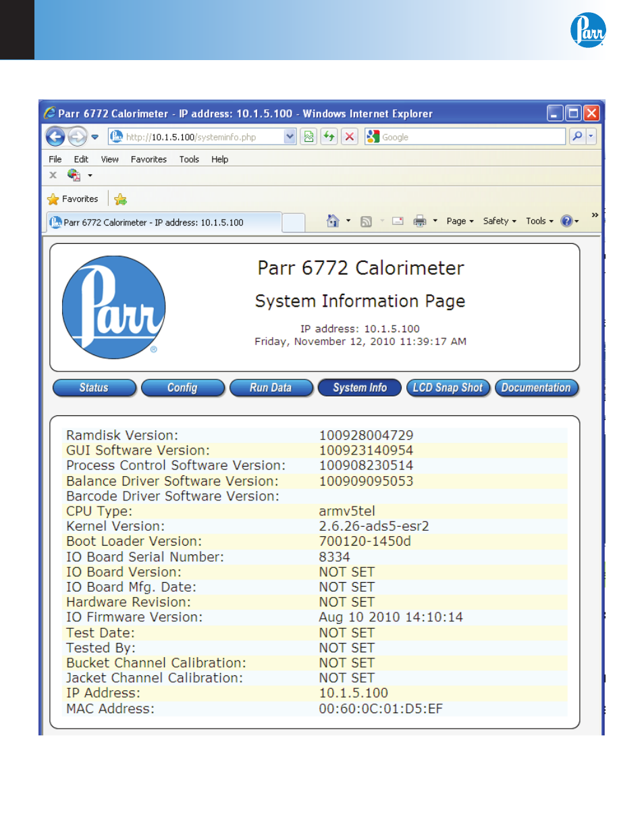Click the Favorites star button
The image size is (644, 834).
pyautogui.click(x=73, y=199)
